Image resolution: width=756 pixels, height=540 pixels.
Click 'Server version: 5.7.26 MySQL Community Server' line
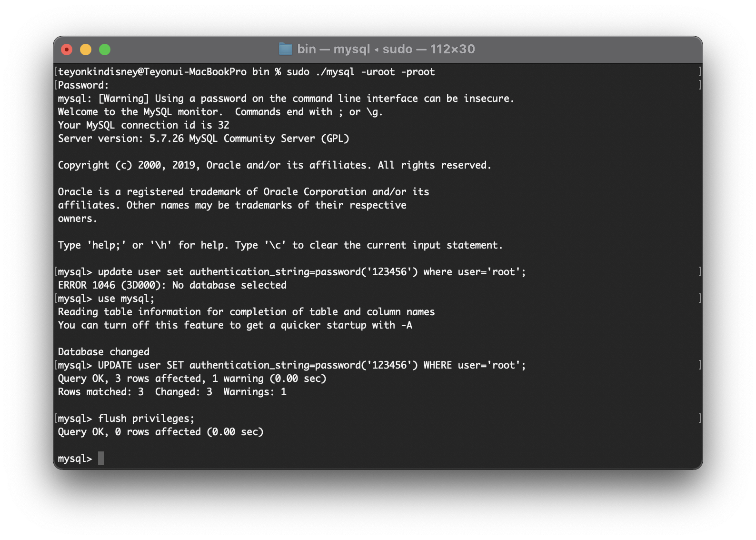(x=204, y=139)
